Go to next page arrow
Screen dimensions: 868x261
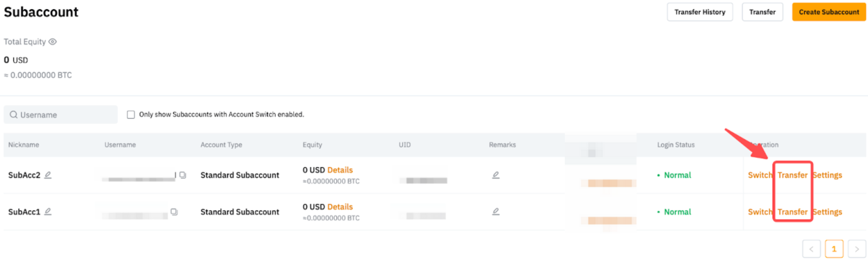[x=857, y=249]
